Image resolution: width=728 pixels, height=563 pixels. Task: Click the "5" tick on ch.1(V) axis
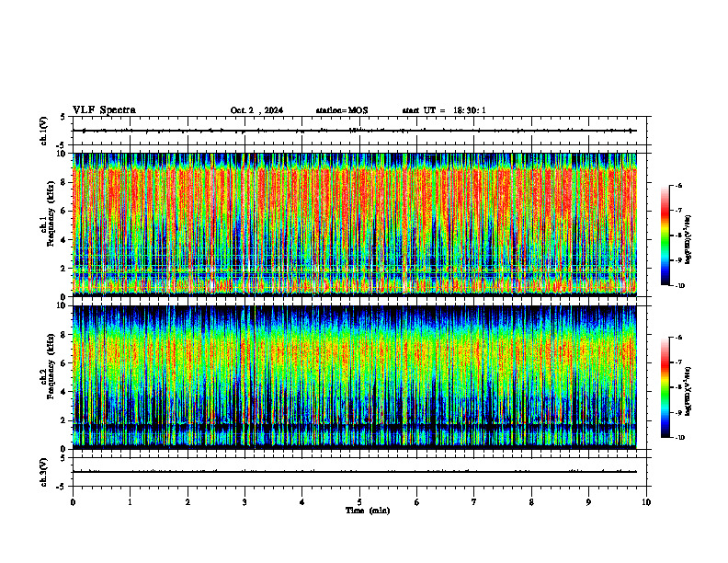[x=63, y=117]
